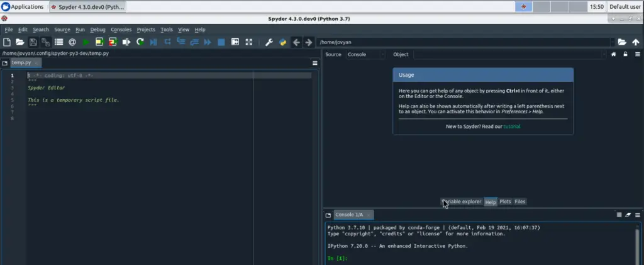This screenshot has width=644, height=265.
Task: Click the Object input field
Action: pos(507,54)
